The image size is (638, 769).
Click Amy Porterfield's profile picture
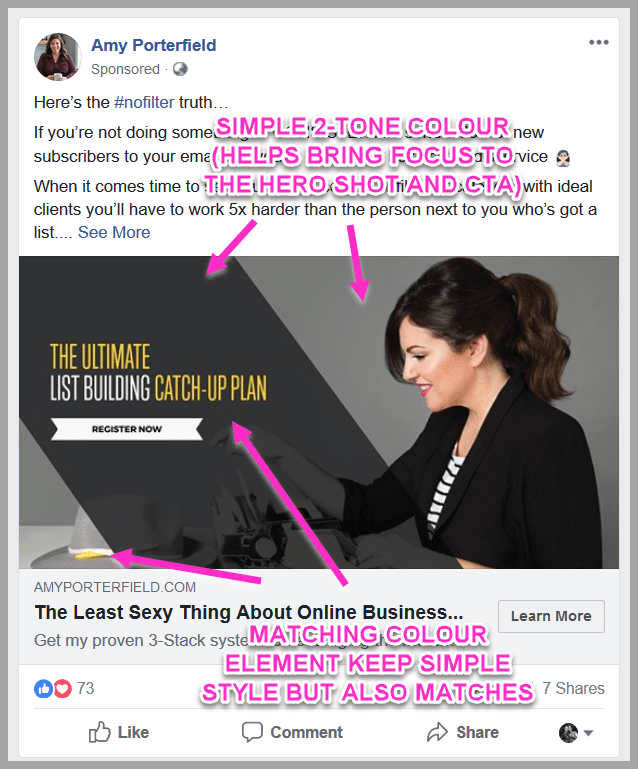[x=57, y=56]
